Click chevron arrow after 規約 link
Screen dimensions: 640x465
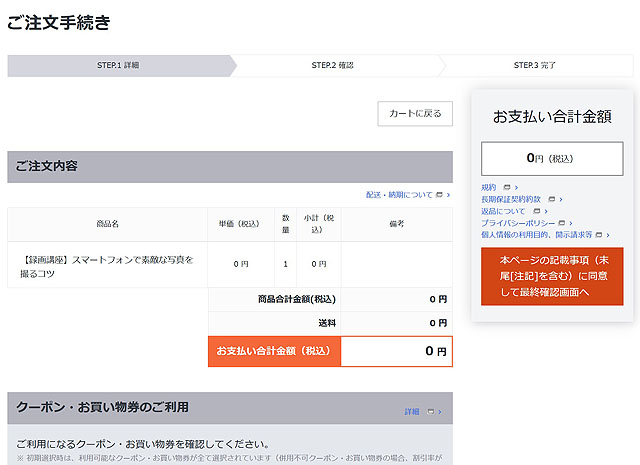[x=516, y=187]
